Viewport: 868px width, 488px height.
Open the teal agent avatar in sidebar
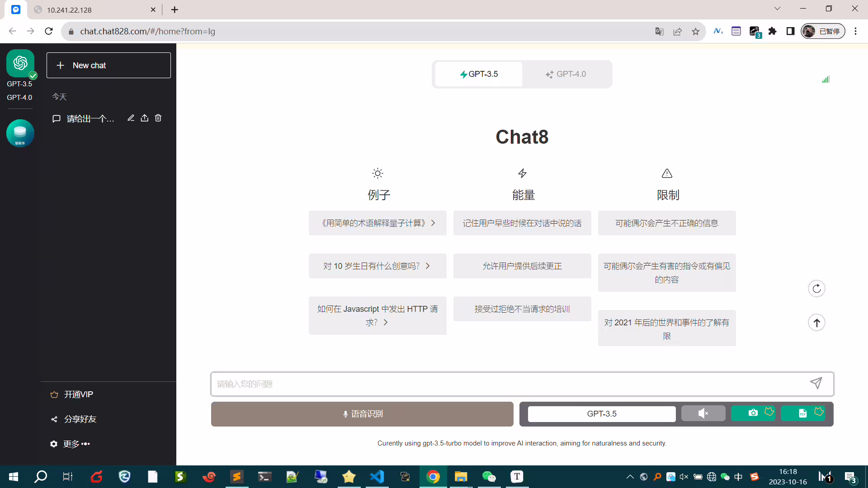point(20,133)
